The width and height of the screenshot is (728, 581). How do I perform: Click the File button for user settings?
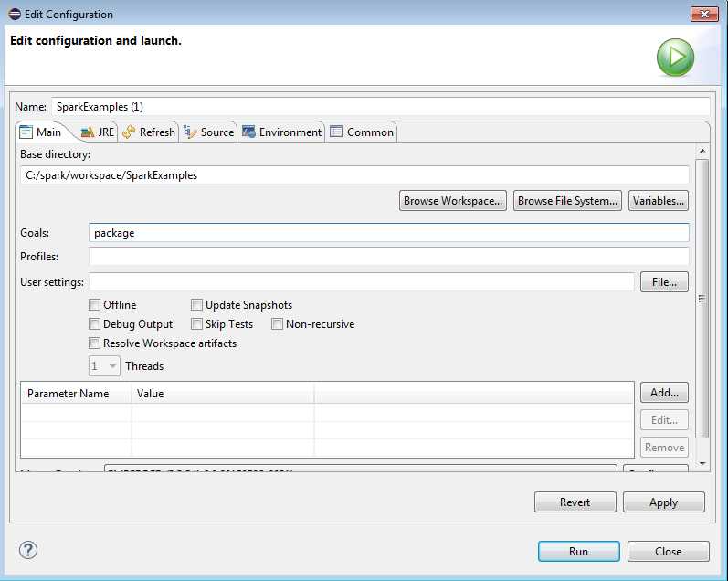coord(664,282)
